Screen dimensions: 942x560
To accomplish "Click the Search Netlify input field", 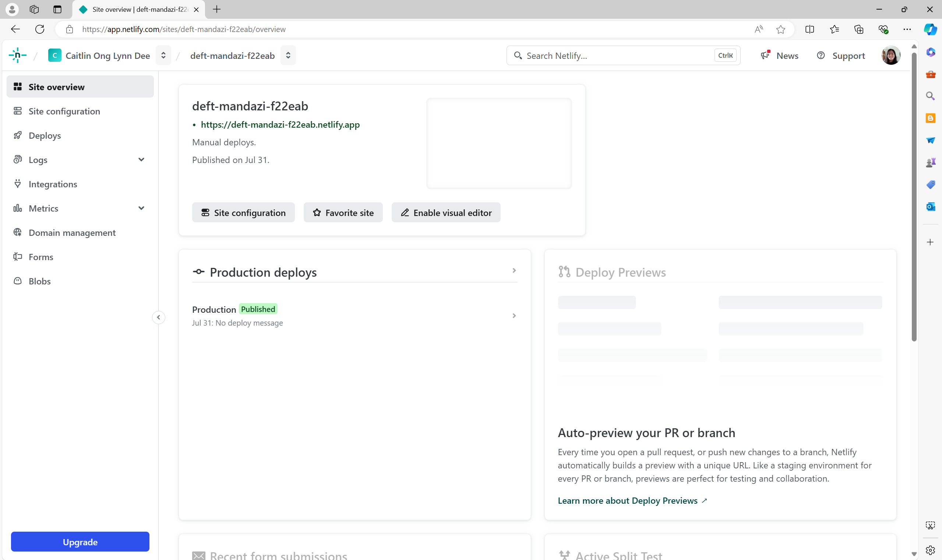I will click(623, 56).
